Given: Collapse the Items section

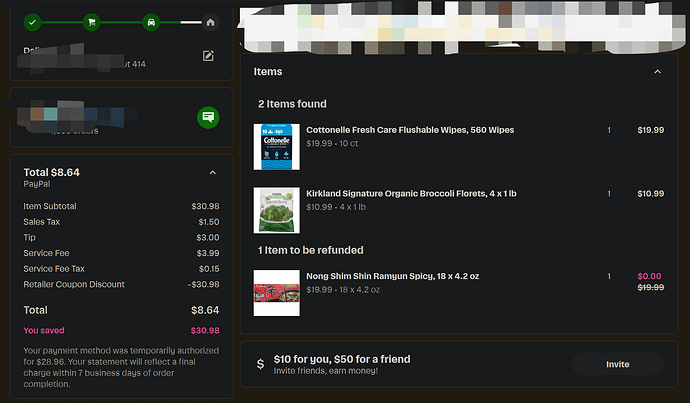Looking at the screenshot, I should [657, 72].
